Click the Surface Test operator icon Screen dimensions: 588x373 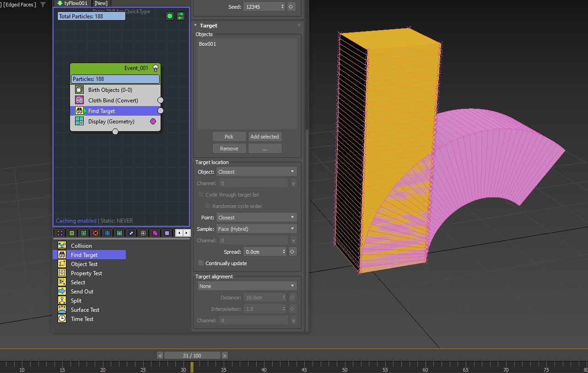[62, 309]
